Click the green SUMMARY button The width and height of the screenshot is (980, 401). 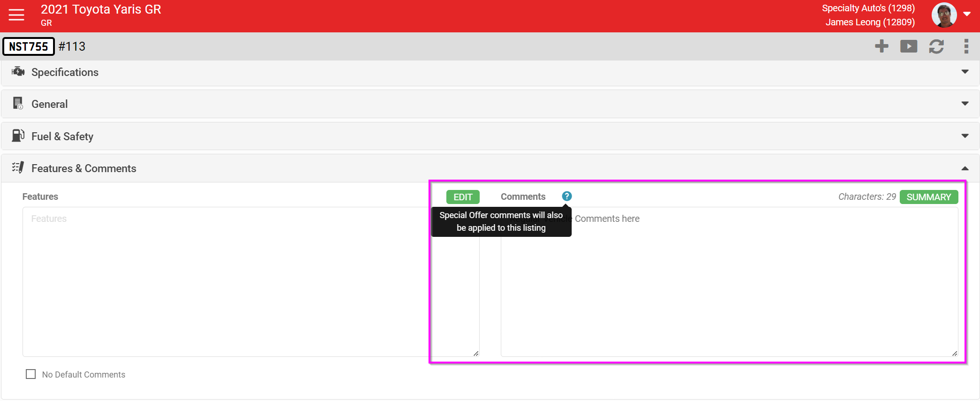[928, 197]
